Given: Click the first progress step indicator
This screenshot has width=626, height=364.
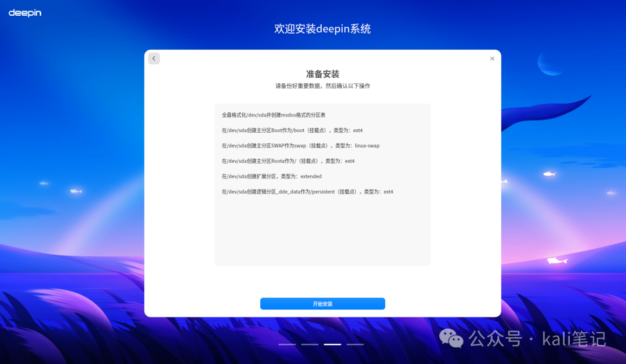Looking at the screenshot, I should tap(287, 344).
